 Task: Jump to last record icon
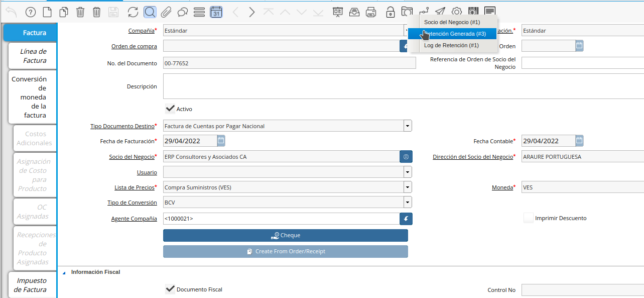[x=318, y=12]
